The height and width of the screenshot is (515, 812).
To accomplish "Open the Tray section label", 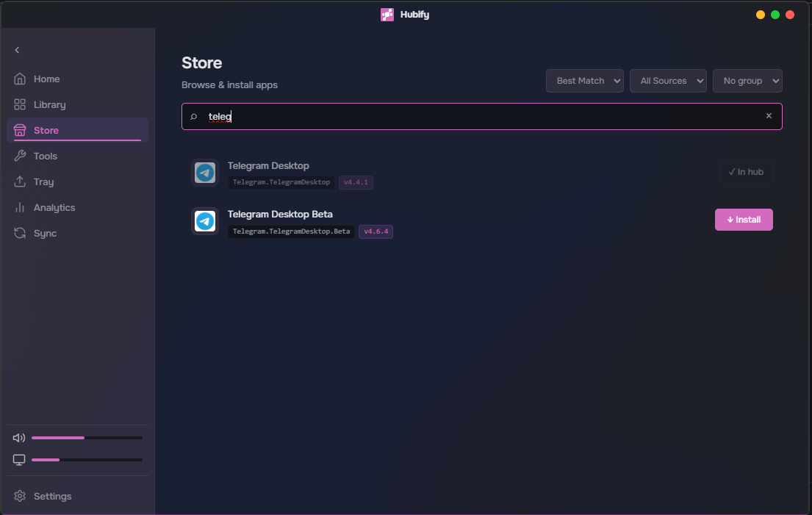I will [x=43, y=181].
